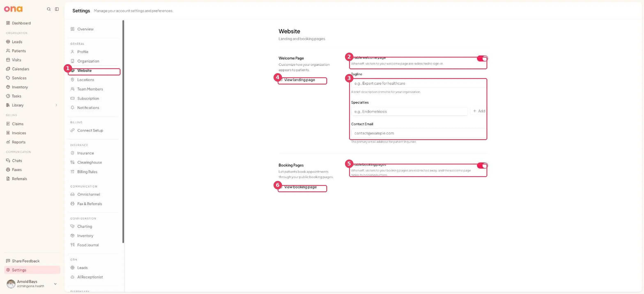Image resolution: width=644 pixels, height=294 pixels.
Task: Click the Locations pin icon
Action: (x=72, y=80)
